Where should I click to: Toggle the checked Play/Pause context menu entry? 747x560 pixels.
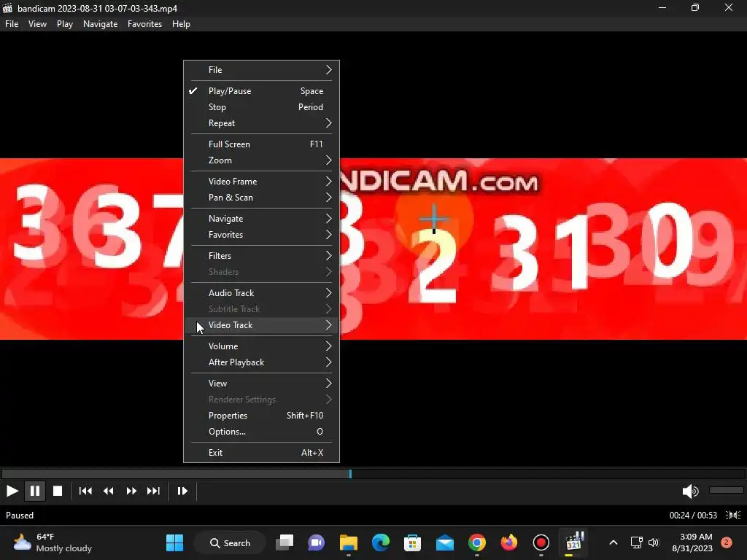click(x=262, y=91)
